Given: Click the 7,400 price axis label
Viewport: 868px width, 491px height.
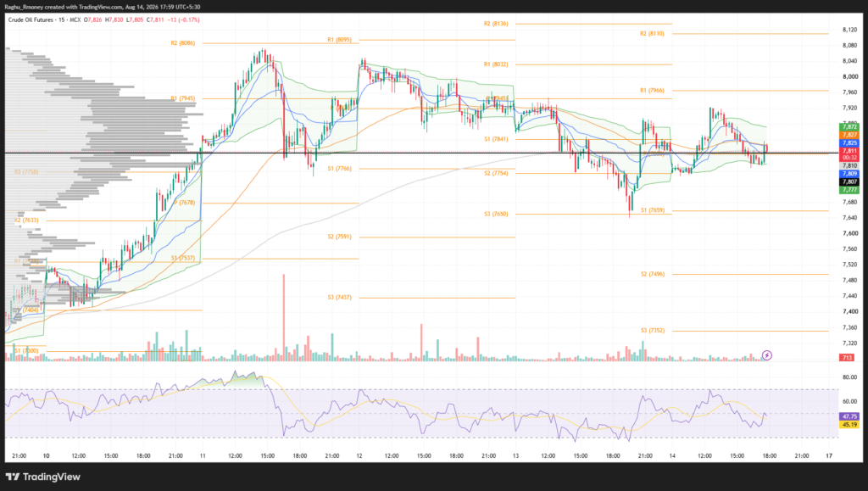Looking at the screenshot, I should tap(849, 312).
